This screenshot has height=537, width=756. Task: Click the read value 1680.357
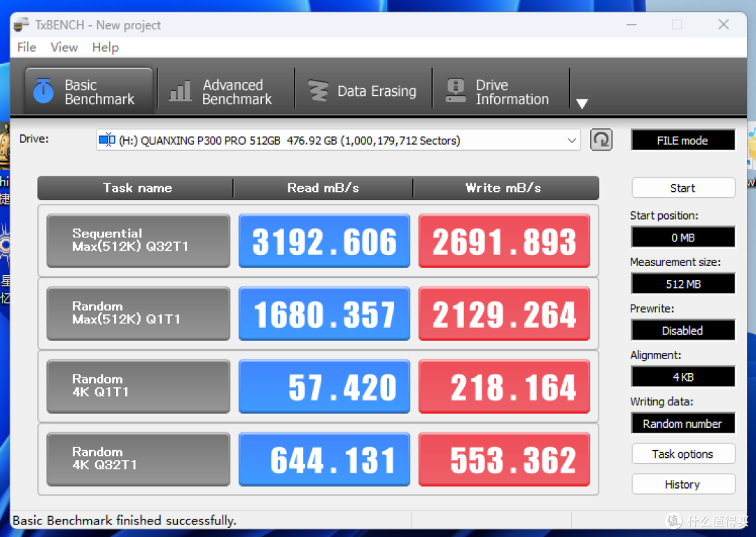[325, 314]
